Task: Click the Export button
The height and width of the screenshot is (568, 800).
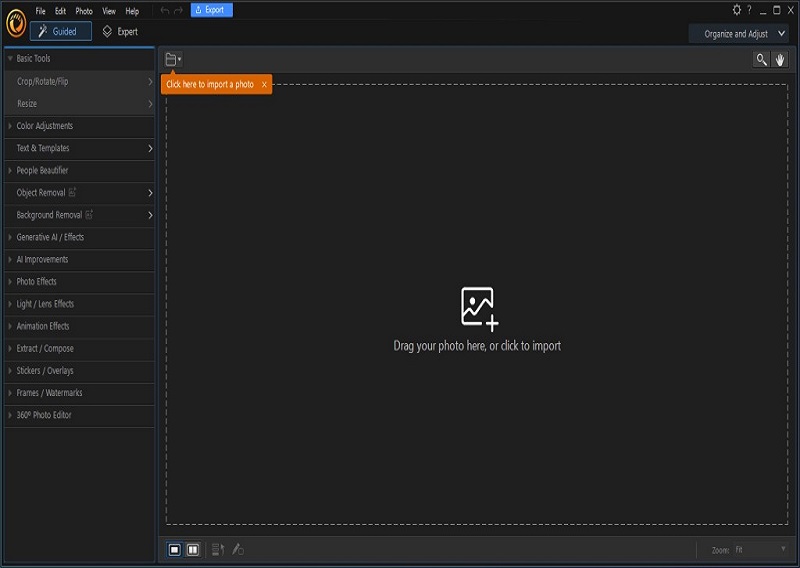Action: tap(212, 10)
